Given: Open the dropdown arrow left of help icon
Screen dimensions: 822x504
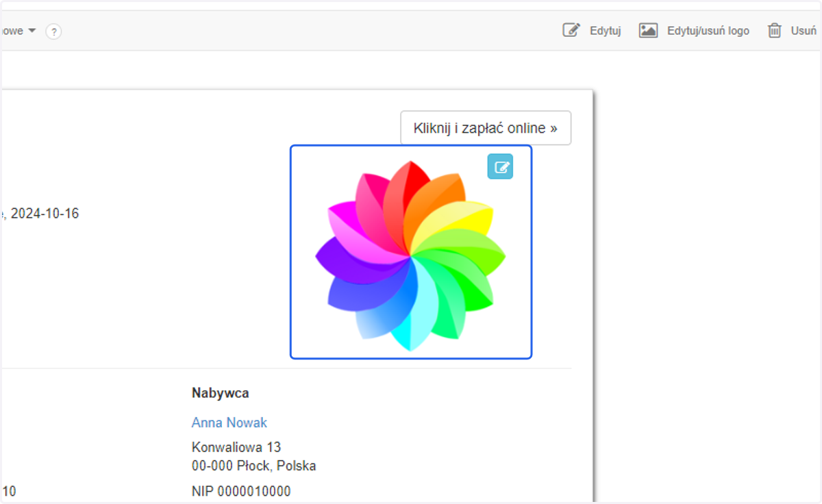Looking at the screenshot, I should [32, 31].
